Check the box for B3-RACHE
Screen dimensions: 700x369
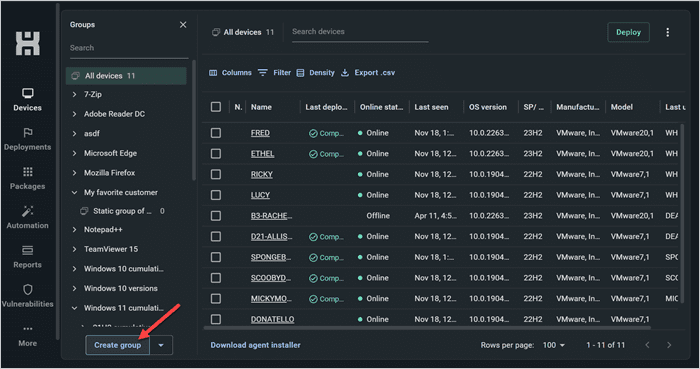[216, 216]
